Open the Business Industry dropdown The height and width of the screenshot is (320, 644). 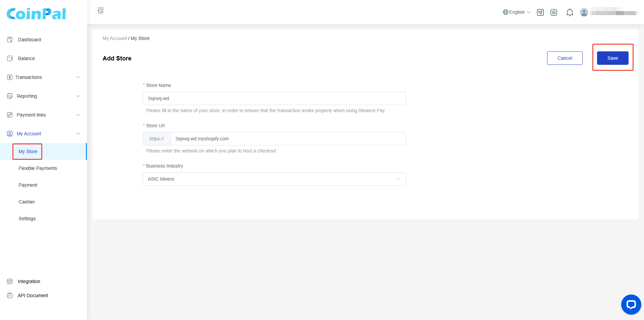[x=274, y=179]
